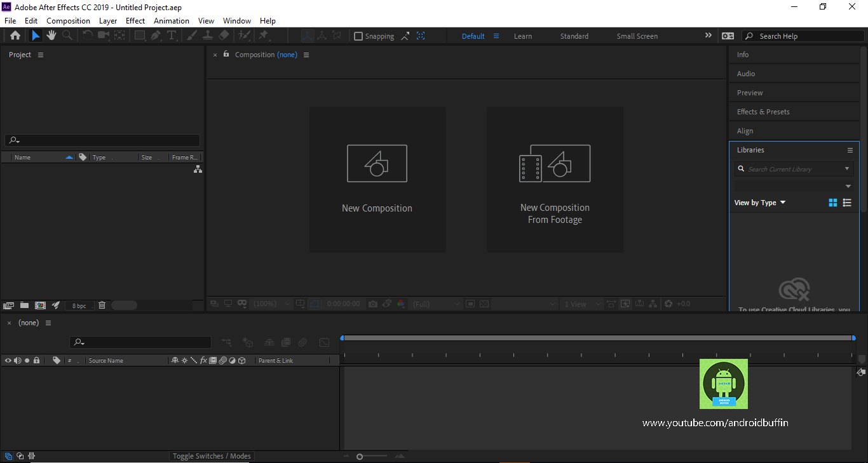
Task: Select the Pan Behind anchor point tool
Action: (119, 36)
